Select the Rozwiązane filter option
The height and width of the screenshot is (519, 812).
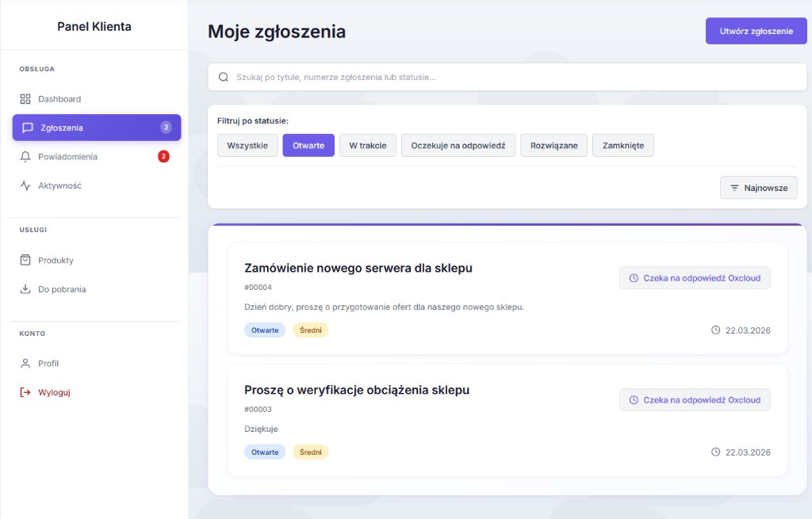click(x=553, y=145)
